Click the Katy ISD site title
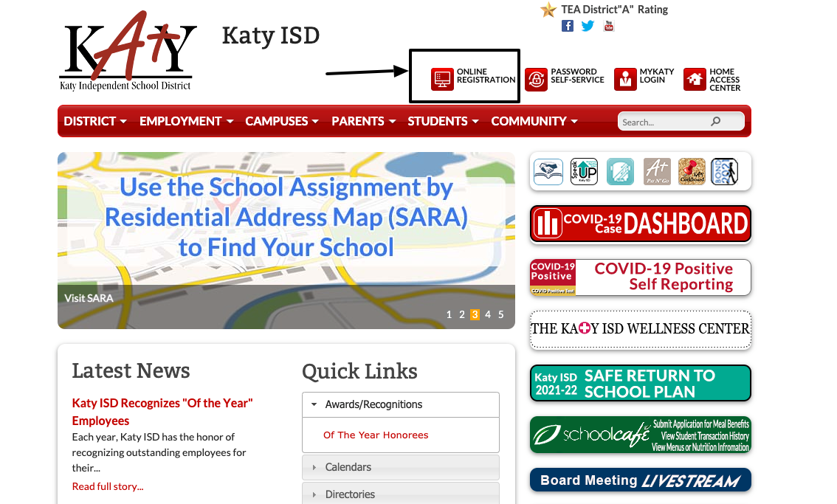The image size is (837, 504). (x=271, y=35)
